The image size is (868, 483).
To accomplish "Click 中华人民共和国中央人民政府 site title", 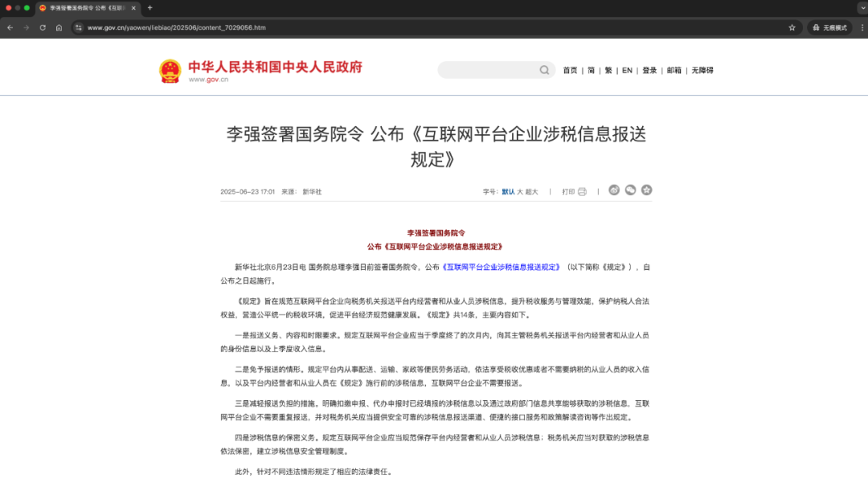I will pyautogui.click(x=275, y=67).
